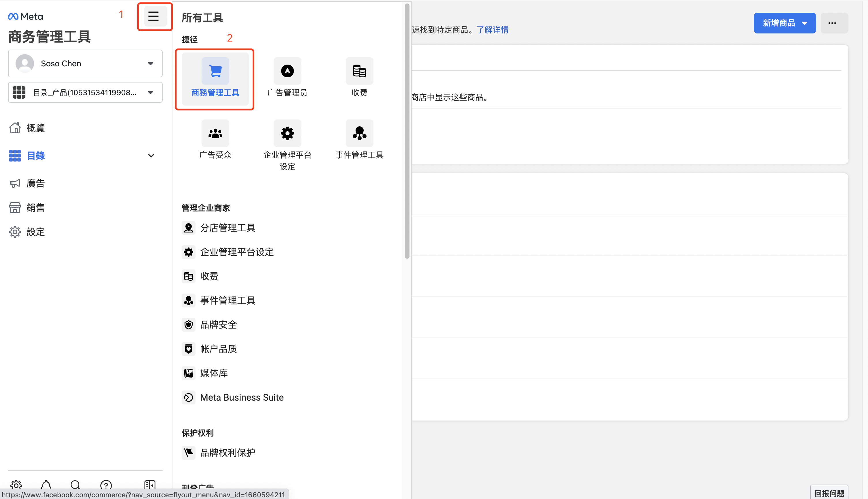The width and height of the screenshot is (868, 499).
Task: Click the 了解详情 link
Action: click(x=493, y=30)
